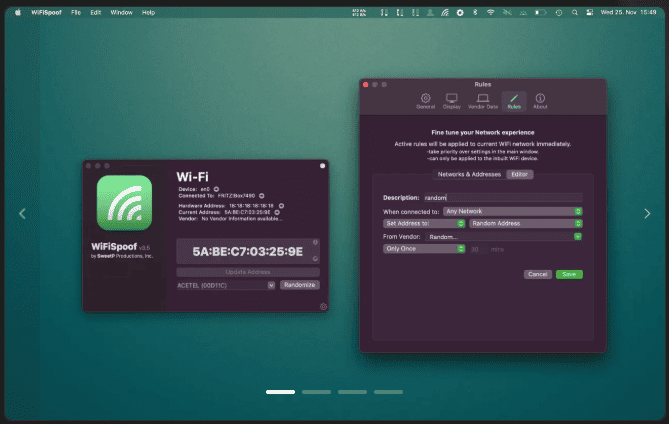Open the Vendor Data tab
Image resolution: width=669 pixels, height=424 pixels.
tap(483, 102)
